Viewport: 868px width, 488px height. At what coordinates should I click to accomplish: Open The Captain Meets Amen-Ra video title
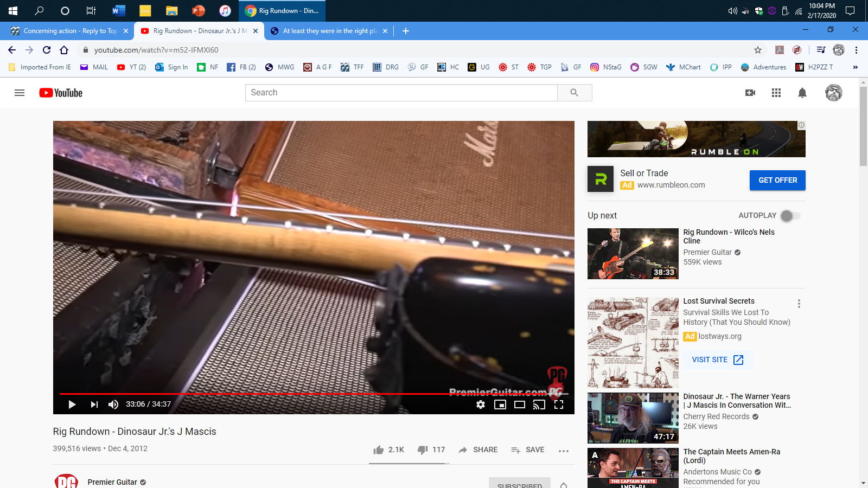pos(732,456)
